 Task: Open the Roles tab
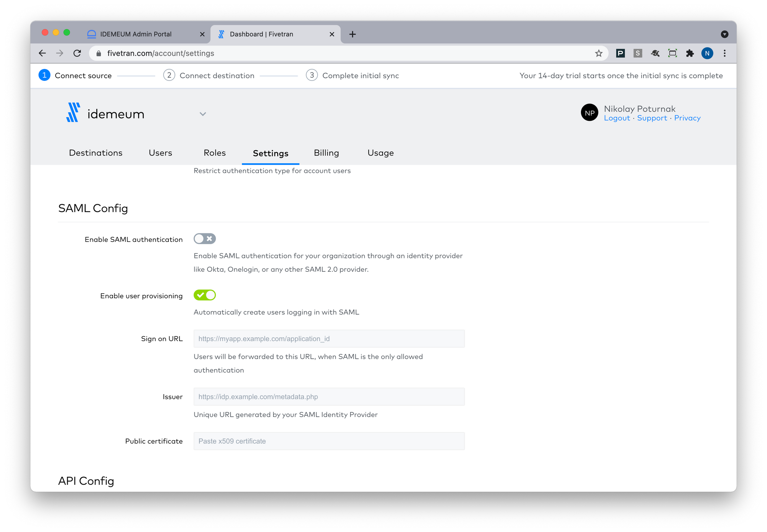pyautogui.click(x=215, y=153)
